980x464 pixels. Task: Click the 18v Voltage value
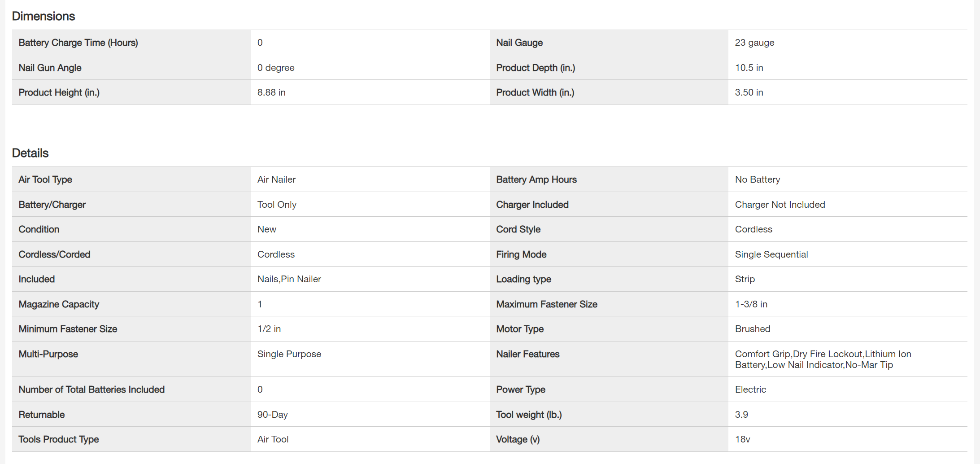click(x=742, y=439)
